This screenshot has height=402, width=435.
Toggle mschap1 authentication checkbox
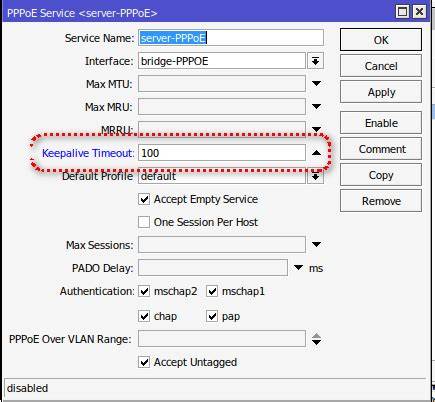(212, 291)
